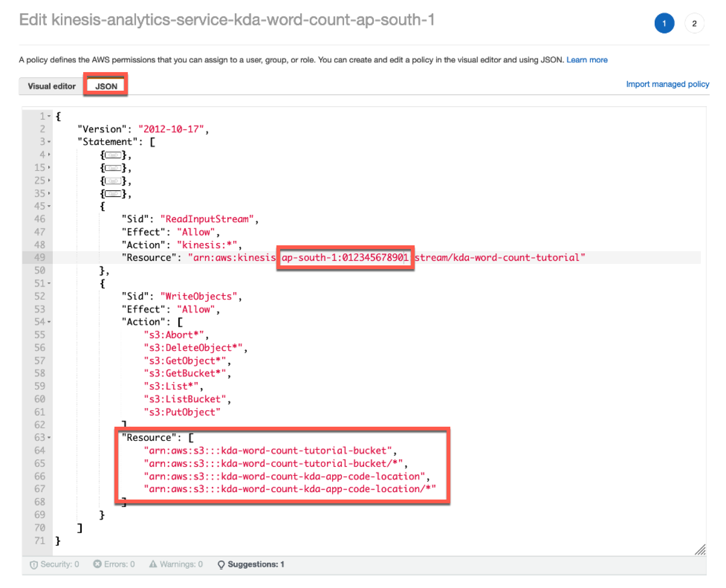Collapse the Action array at line 54
This screenshot has height=588, width=726.
click(49, 322)
